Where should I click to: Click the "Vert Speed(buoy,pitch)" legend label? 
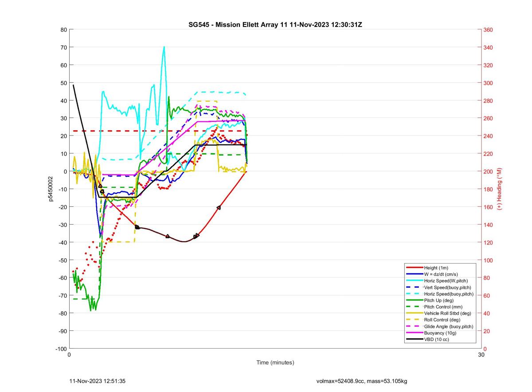(x=448, y=287)
